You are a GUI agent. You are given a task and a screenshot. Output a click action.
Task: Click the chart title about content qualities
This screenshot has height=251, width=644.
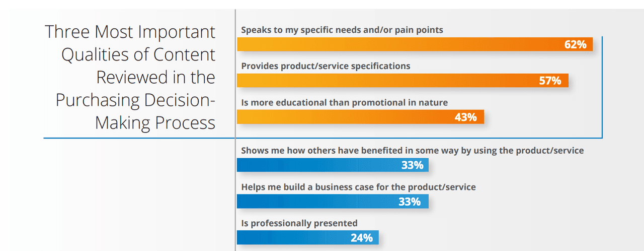tap(131, 77)
